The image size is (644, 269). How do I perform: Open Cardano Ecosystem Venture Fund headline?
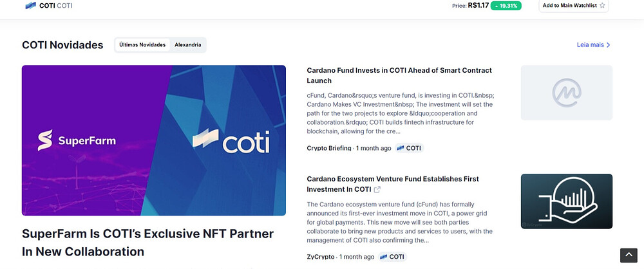(x=393, y=184)
